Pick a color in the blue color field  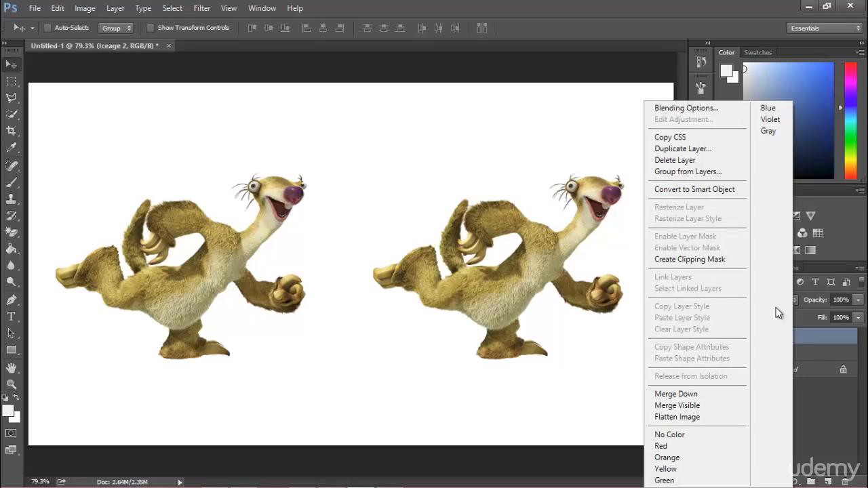pos(788,121)
